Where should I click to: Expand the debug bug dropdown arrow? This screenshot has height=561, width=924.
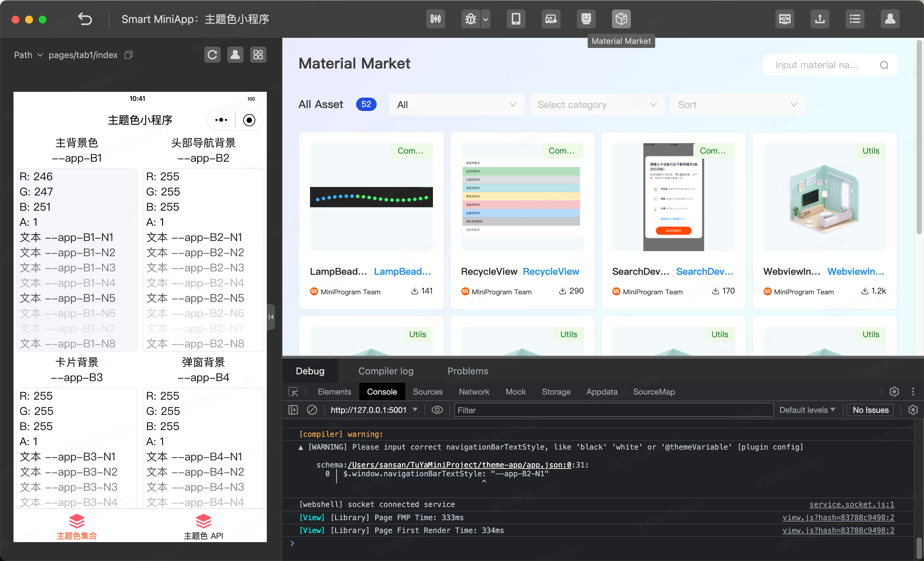(486, 19)
